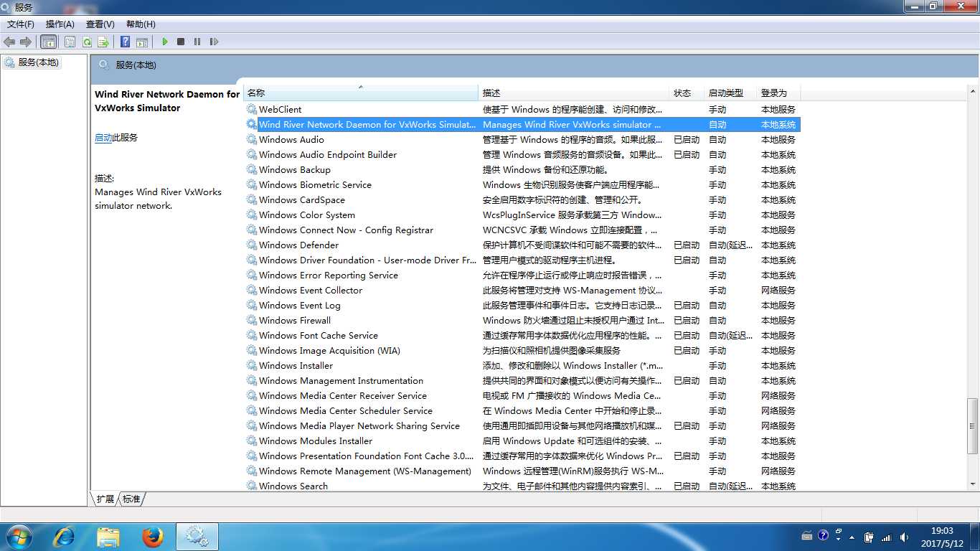This screenshot has width=980, height=551.
Task: Click the power plug tray icon
Action: (x=869, y=537)
